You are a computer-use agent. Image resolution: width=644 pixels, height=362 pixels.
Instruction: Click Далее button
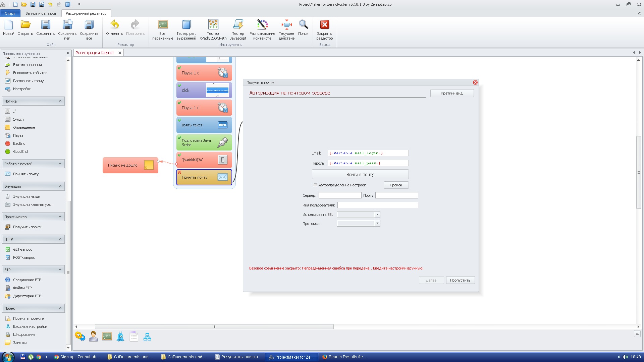(431, 280)
